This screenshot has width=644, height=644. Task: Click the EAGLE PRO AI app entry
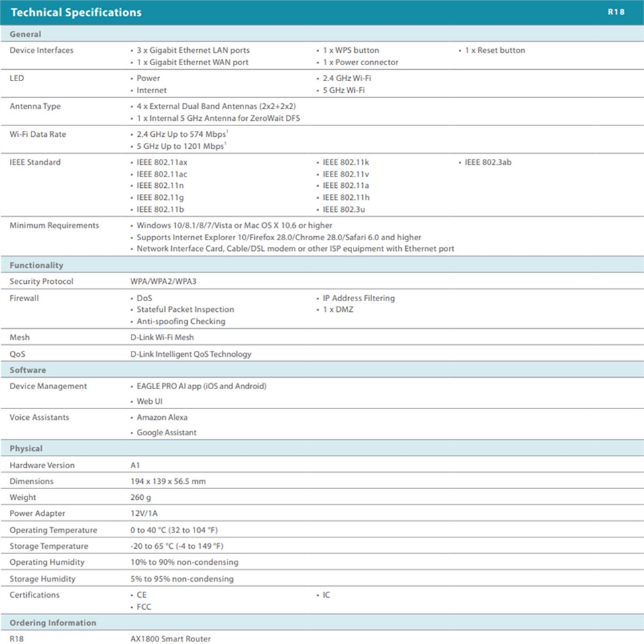click(201, 386)
